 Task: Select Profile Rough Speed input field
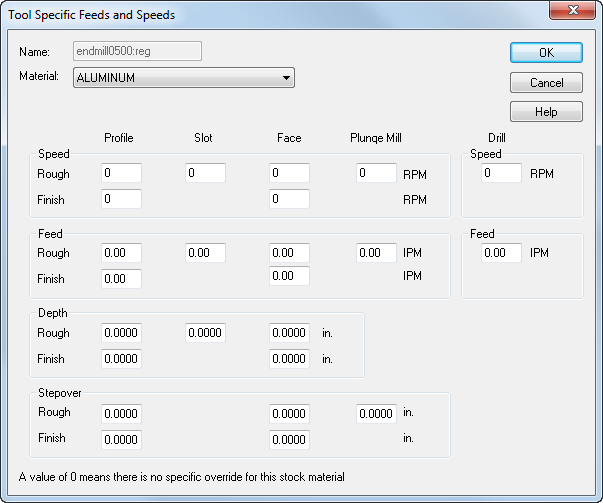[x=121, y=174]
